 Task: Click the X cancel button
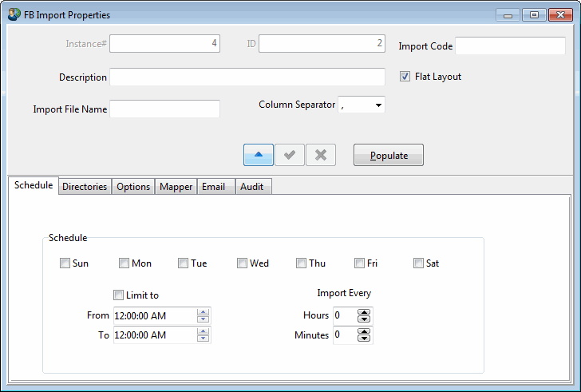(321, 155)
